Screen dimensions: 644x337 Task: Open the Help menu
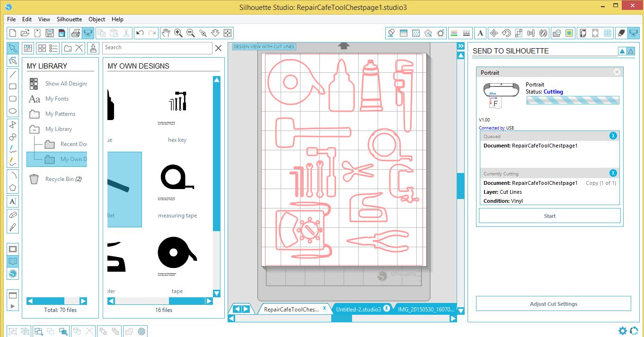point(117,19)
